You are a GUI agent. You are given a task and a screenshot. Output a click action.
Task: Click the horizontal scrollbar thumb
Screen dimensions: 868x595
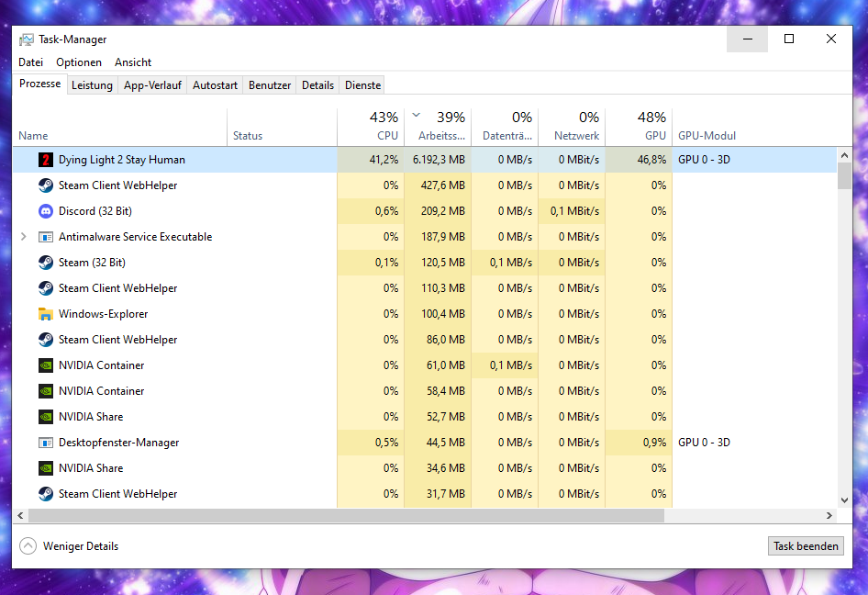tap(346, 516)
